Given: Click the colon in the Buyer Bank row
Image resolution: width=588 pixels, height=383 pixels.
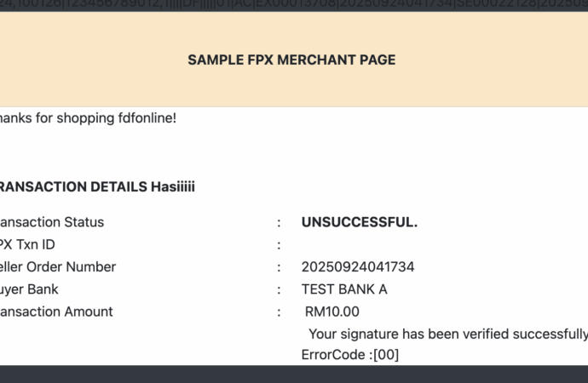Looking at the screenshot, I should click(279, 289).
